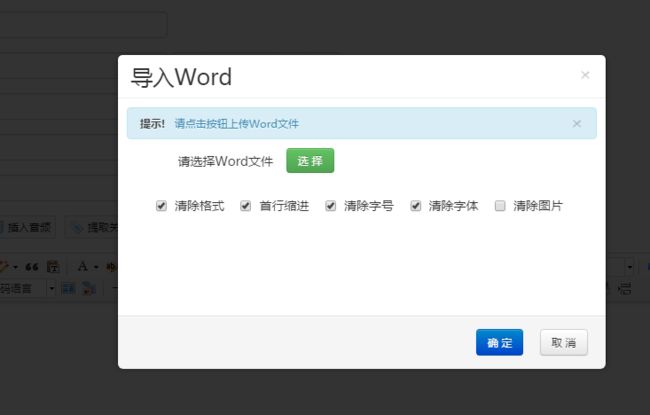Toggle the 首行缩进 checkbox
The image size is (650, 415).
click(x=245, y=206)
